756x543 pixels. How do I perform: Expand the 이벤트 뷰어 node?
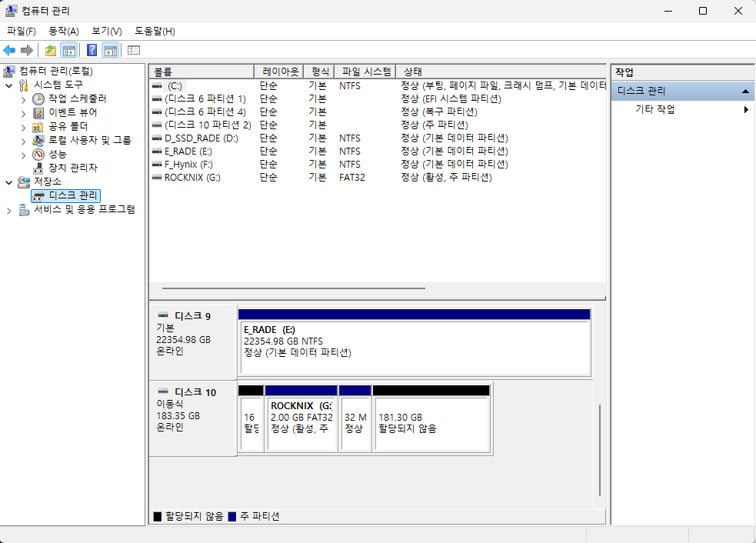click(x=23, y=113)
